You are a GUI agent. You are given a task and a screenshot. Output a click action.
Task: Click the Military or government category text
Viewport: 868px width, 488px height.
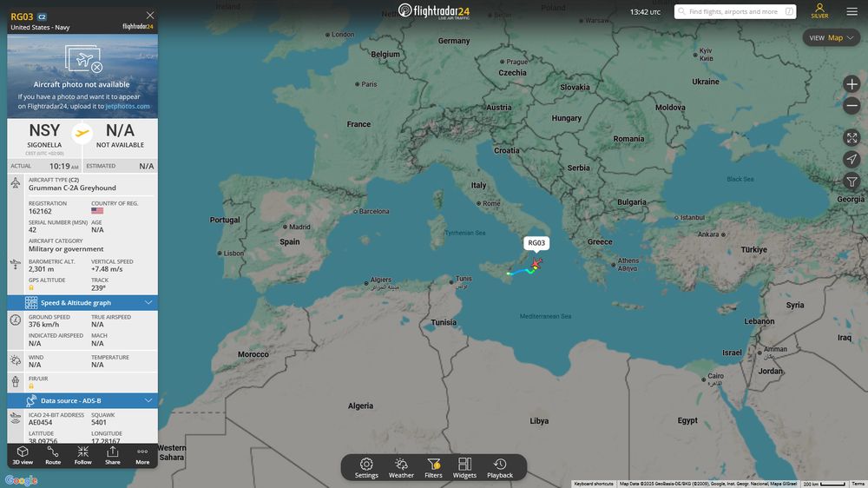coord(66,248)
